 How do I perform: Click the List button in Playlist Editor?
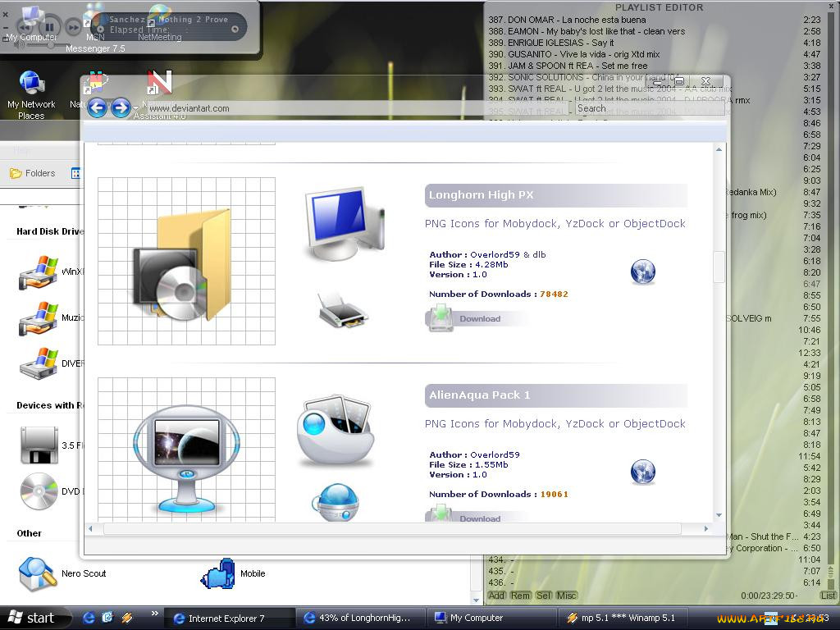click(829, 596)
